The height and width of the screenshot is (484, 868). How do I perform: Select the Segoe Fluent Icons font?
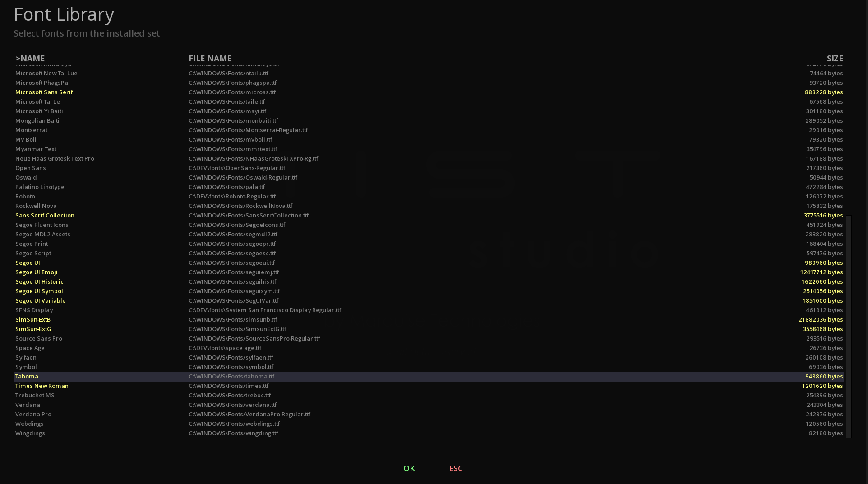[x=429, y=225]
